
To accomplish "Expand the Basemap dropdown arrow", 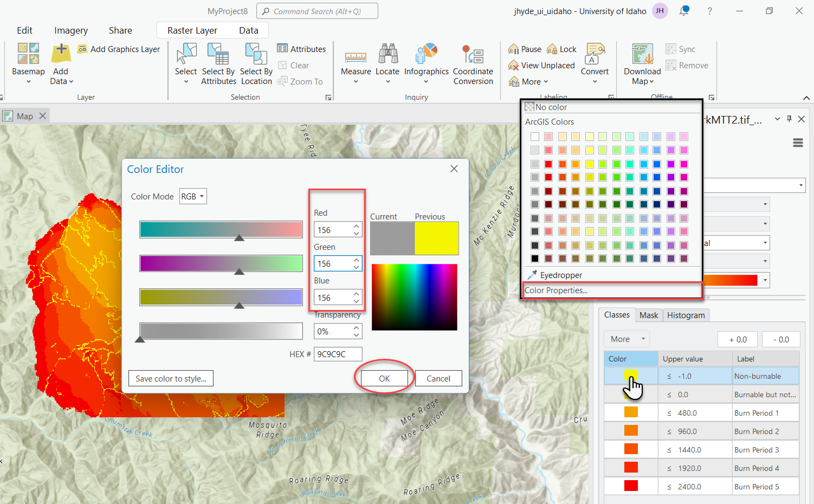I will [28, 82].
